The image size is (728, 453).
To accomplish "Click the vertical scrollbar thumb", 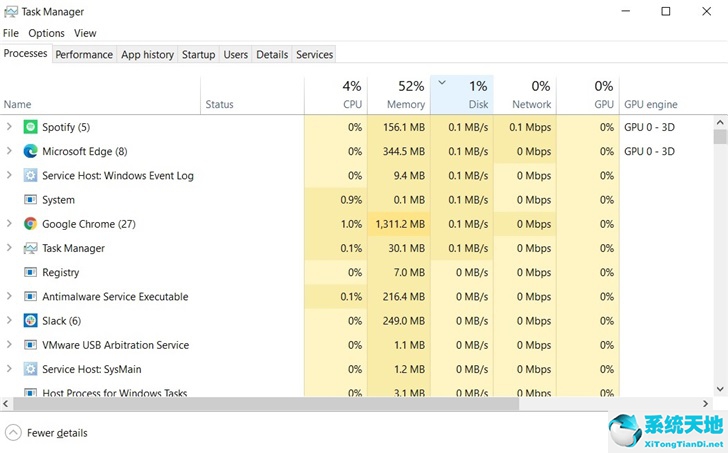I will [720, 136].
